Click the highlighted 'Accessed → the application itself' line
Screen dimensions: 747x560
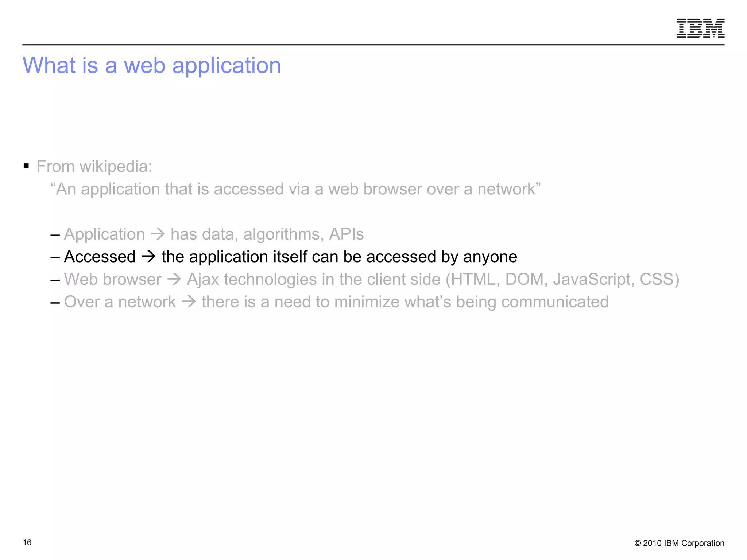(x=290, y=257)
